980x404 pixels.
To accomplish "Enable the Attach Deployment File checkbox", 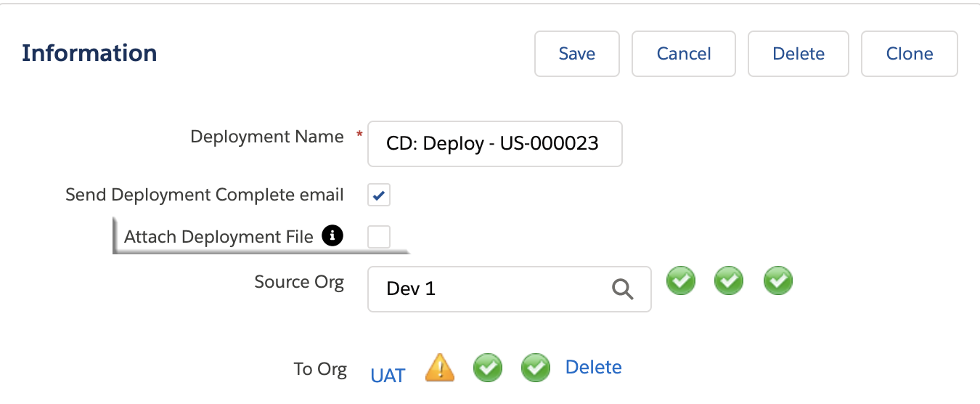I will click(379, 237).
